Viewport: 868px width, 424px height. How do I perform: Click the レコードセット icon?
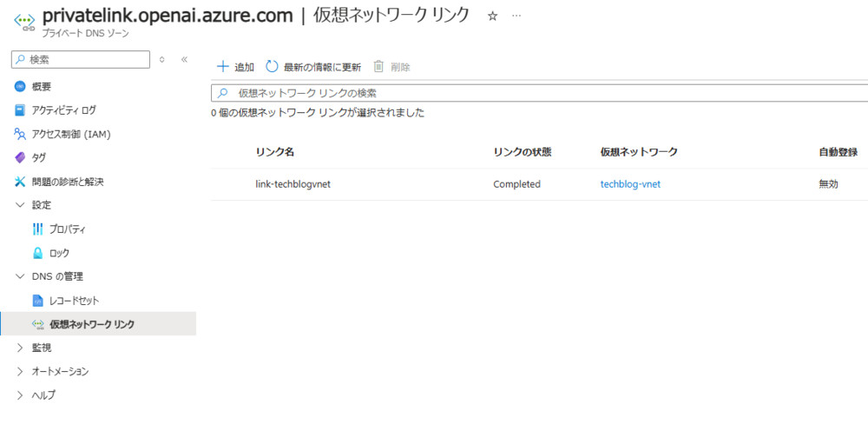pos(37,301)
